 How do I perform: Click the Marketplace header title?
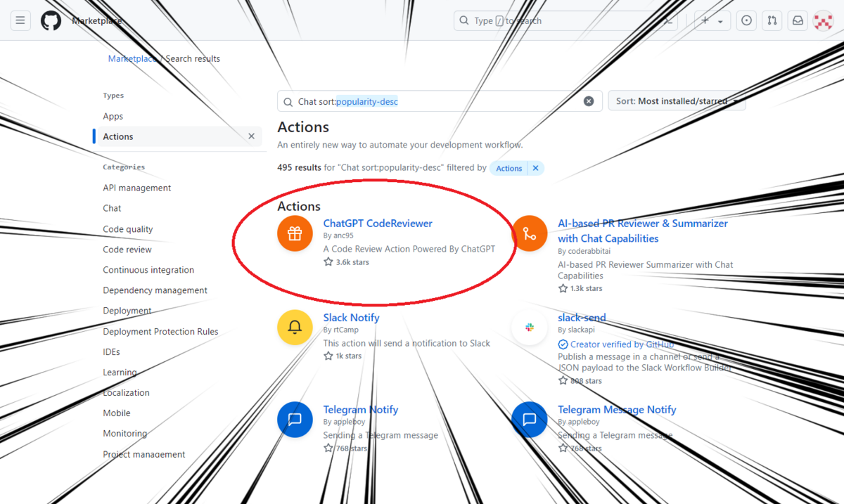coord(97,21)
